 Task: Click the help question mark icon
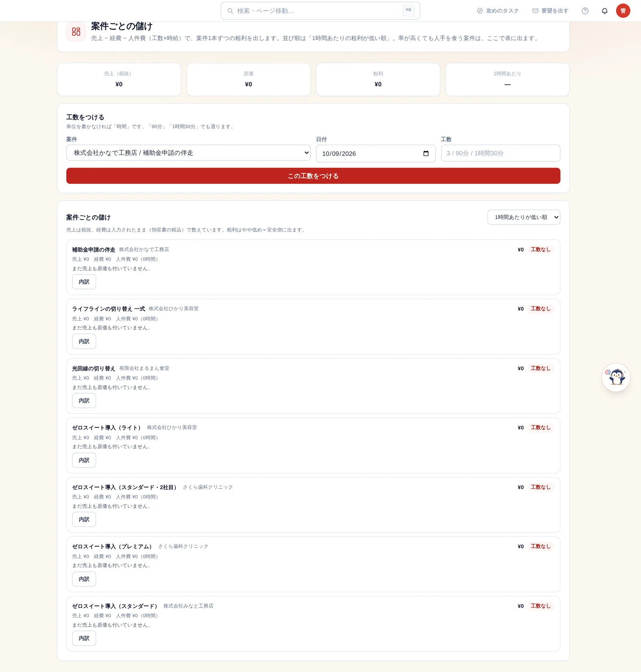(585, 11)
